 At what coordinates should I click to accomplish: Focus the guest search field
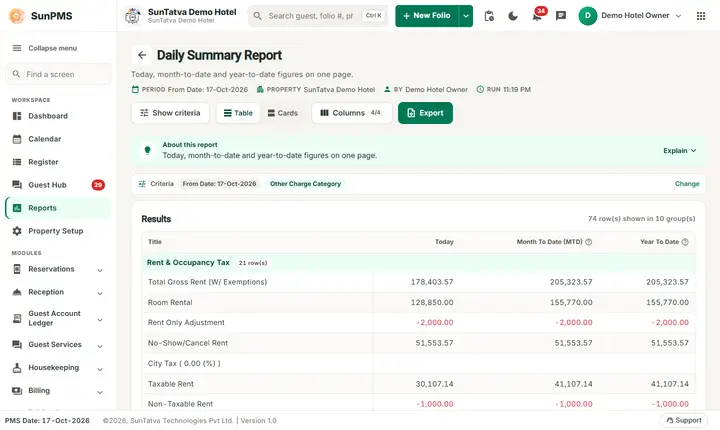(x=318, y=16)
